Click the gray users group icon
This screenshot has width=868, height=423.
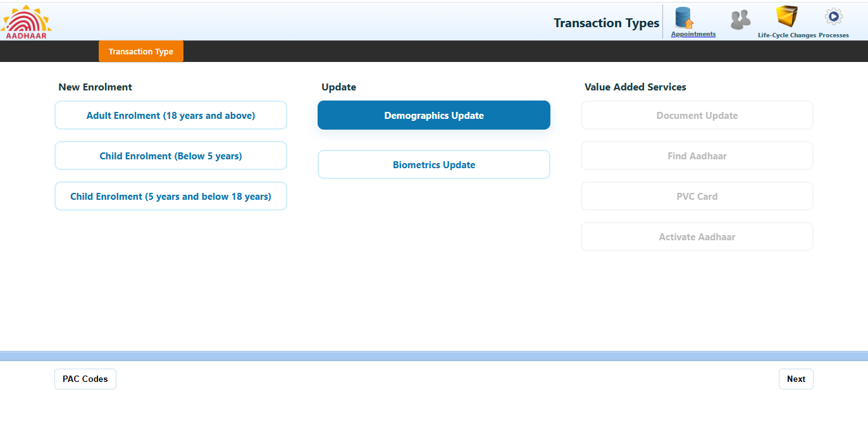pyautogui.click(x=740, y=20)
